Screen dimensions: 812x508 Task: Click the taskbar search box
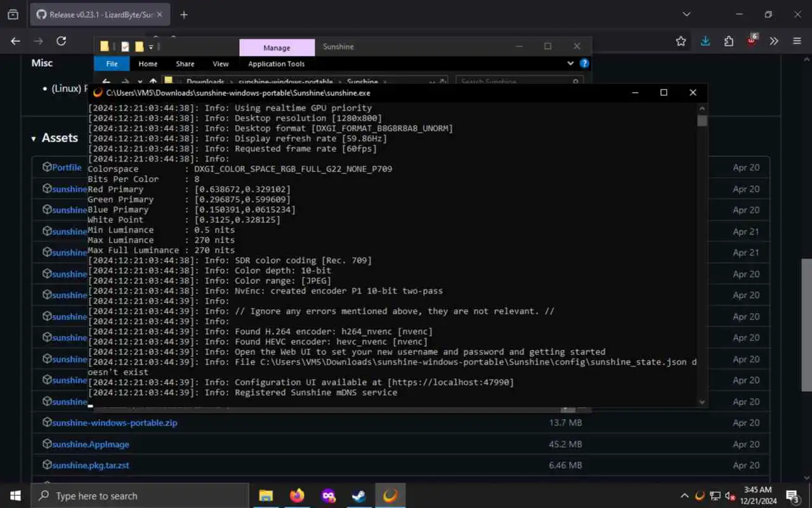click(140, 496)
